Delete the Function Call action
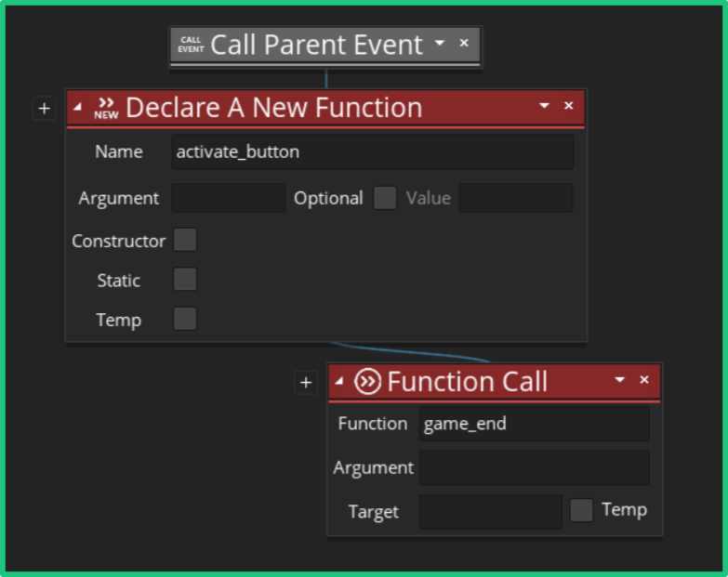The height and width of the screenshot is (577, 728). click(644, 380)
